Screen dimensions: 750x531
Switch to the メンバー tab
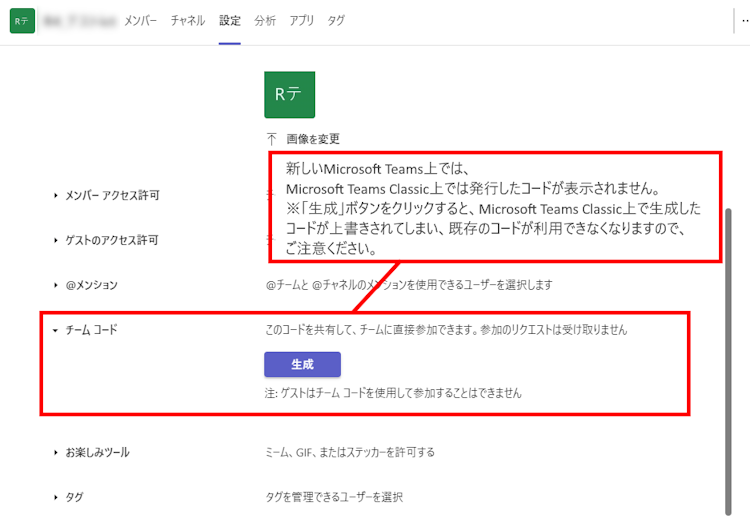click(x=140, y=21)
